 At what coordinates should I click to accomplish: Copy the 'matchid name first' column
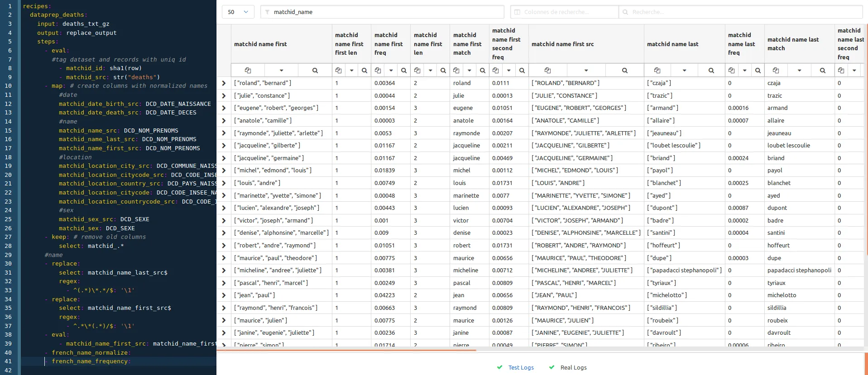click(248, 70)
